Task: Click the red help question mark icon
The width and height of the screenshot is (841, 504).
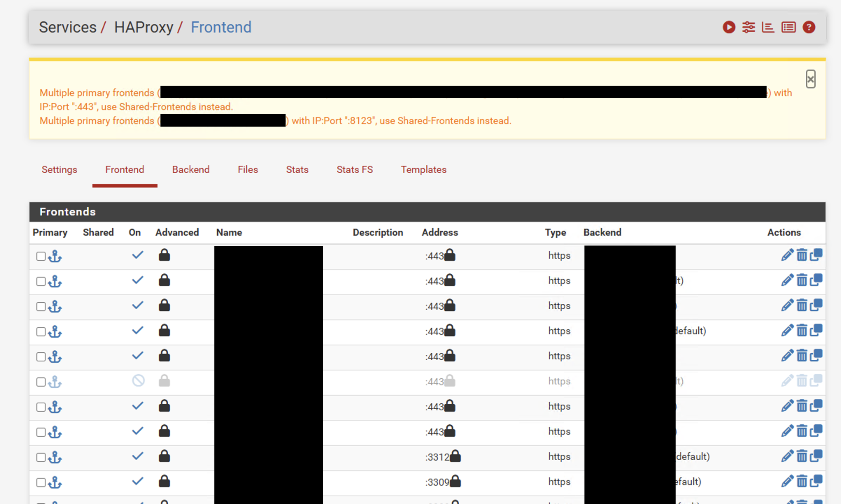Action: (x=809, y=27)
